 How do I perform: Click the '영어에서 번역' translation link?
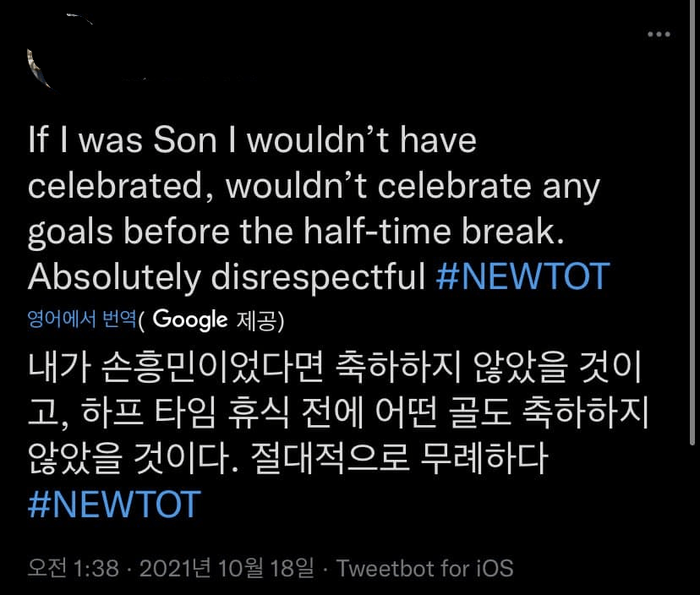(x=81, y=320)
